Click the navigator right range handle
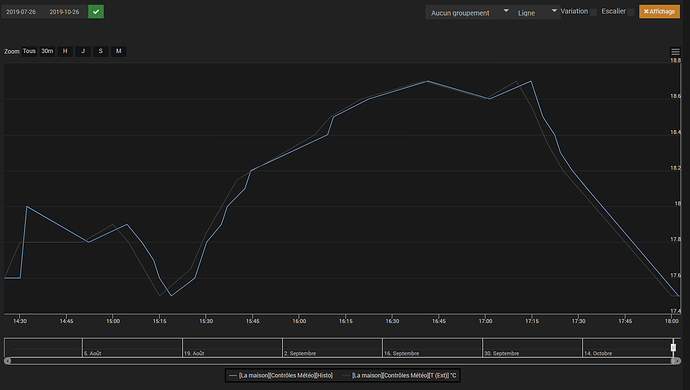This screenshot has width=690, height=390. click(x=673, y=348)
